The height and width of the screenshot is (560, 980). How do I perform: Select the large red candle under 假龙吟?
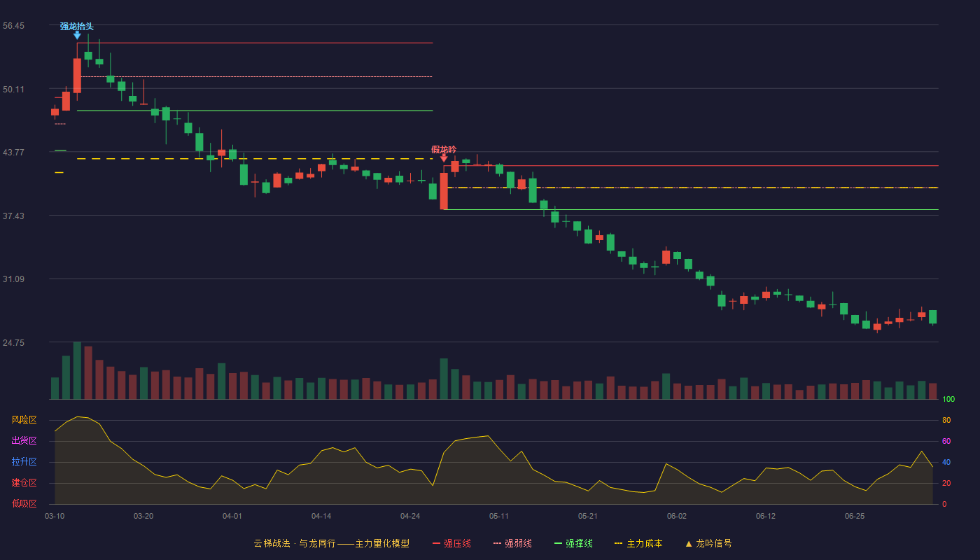coord(444,191)
